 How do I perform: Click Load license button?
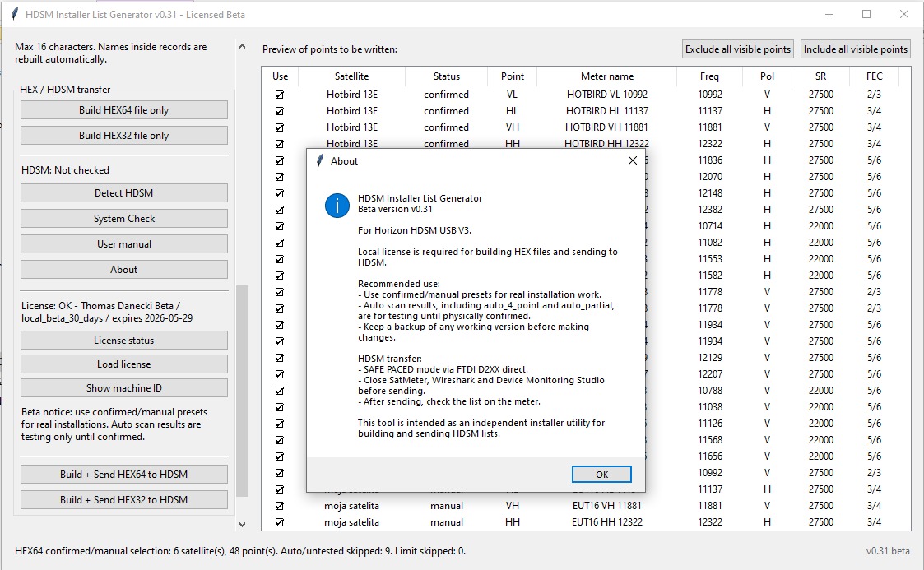[123, 364]
